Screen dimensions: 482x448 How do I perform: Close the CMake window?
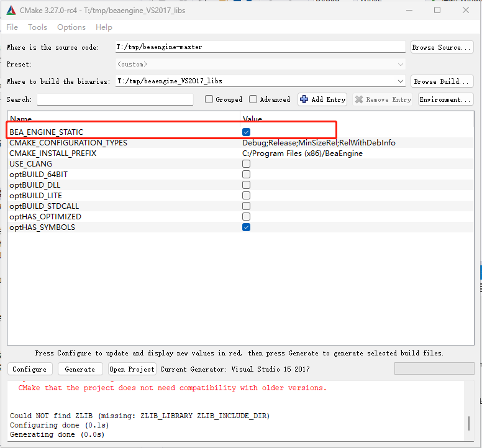(465, 11)
